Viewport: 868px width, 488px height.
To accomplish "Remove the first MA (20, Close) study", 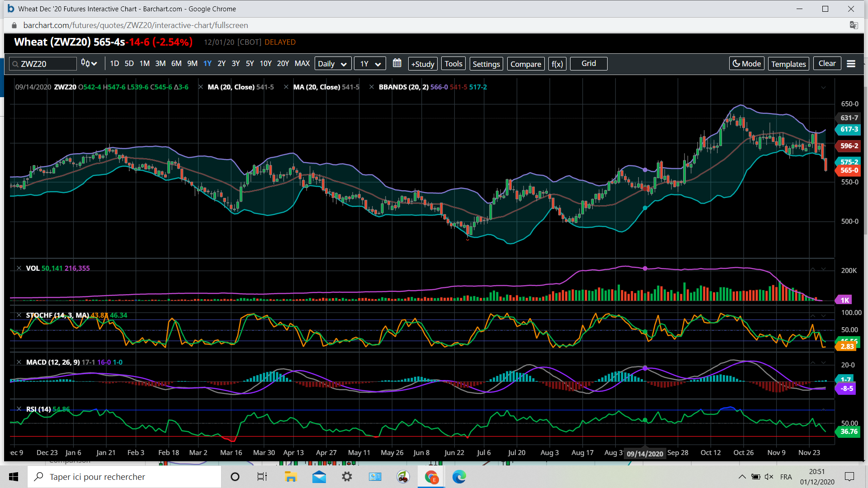I will [x=200, y=87].
